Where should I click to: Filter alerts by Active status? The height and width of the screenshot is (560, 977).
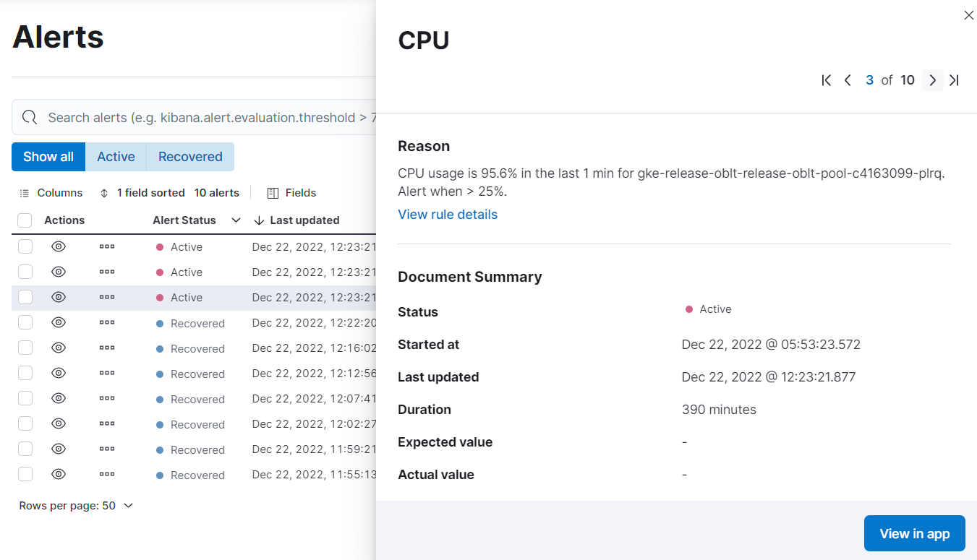(x=116, y=157)
